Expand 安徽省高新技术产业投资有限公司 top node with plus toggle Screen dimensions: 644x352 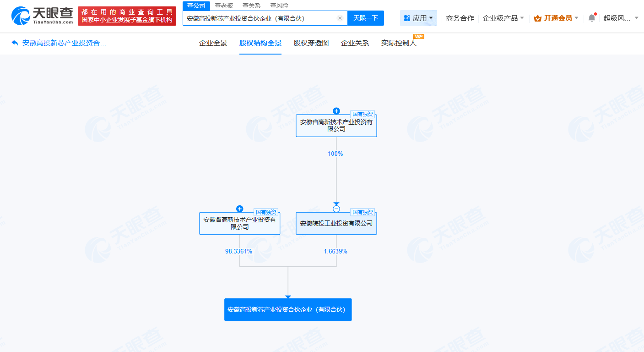coord(336,110)
